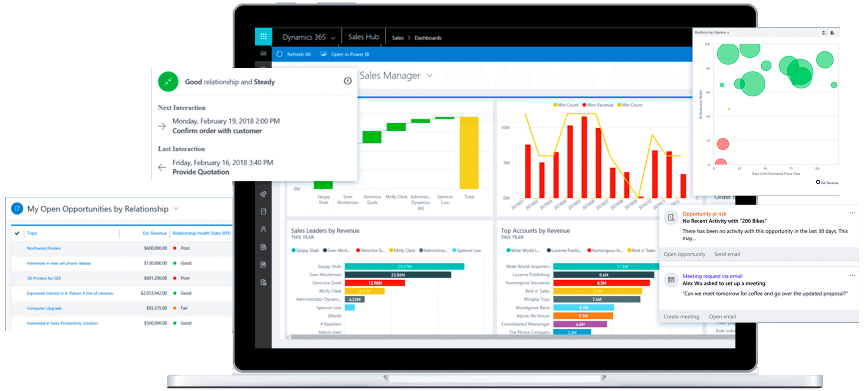Screen dimensions: 868x391
Task: Expand the Sales Manager dashboard selector
Action: pyautogui.click(x=430, y=76)
